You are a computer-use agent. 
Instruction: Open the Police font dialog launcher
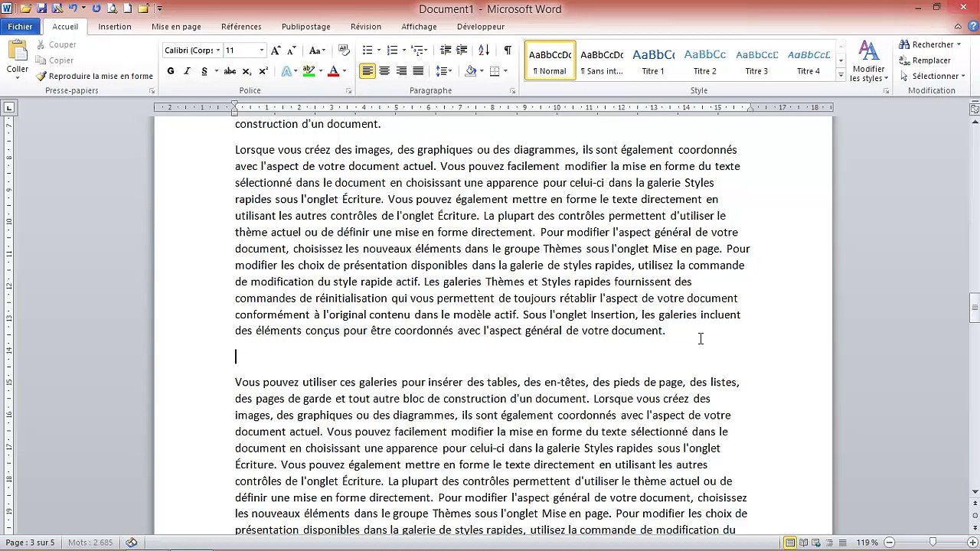(x=349, y=91)
